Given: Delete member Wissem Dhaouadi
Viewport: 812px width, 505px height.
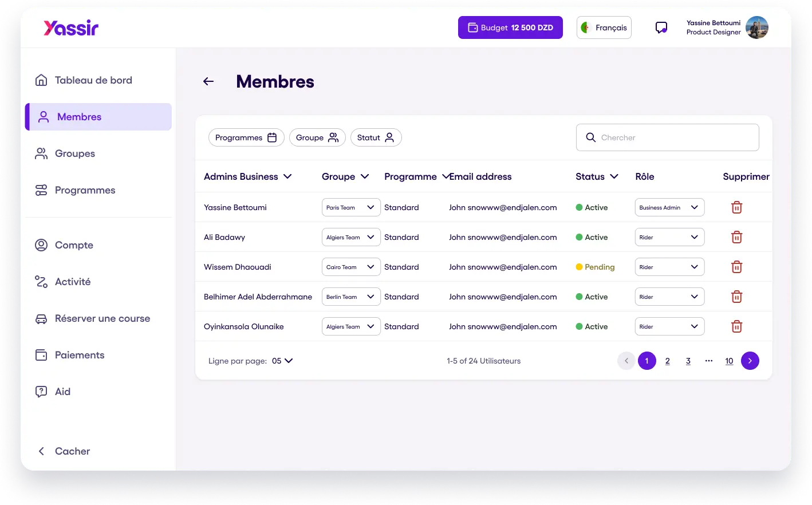Looking at the screenshot, I should click(x=737, y=267).
